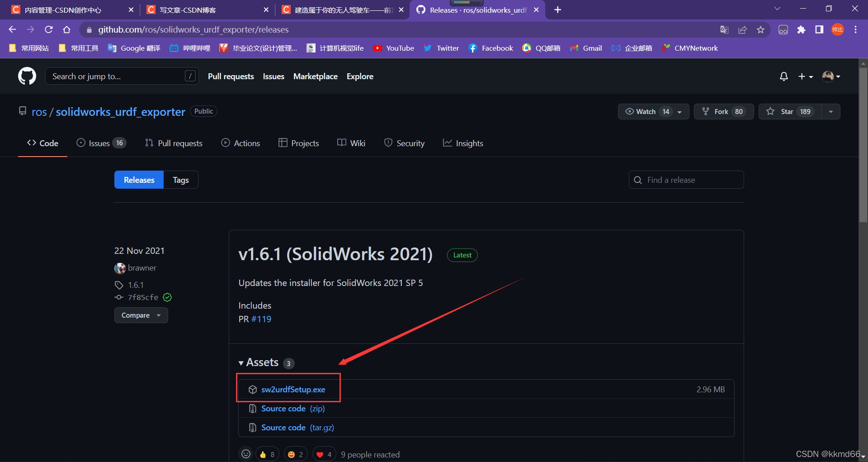Download Source code zip
The height and width of the screenshot is (462, 868).
[293, 409]
